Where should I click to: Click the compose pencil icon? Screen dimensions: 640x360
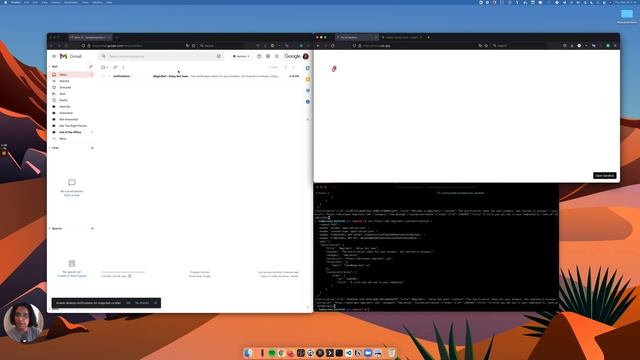pos(91,67)
